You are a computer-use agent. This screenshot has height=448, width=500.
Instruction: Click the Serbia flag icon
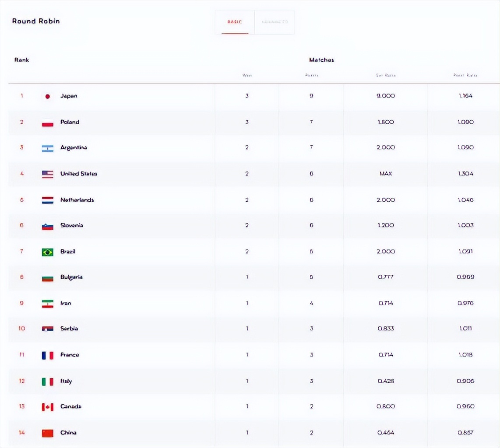(x=48, y=329)
